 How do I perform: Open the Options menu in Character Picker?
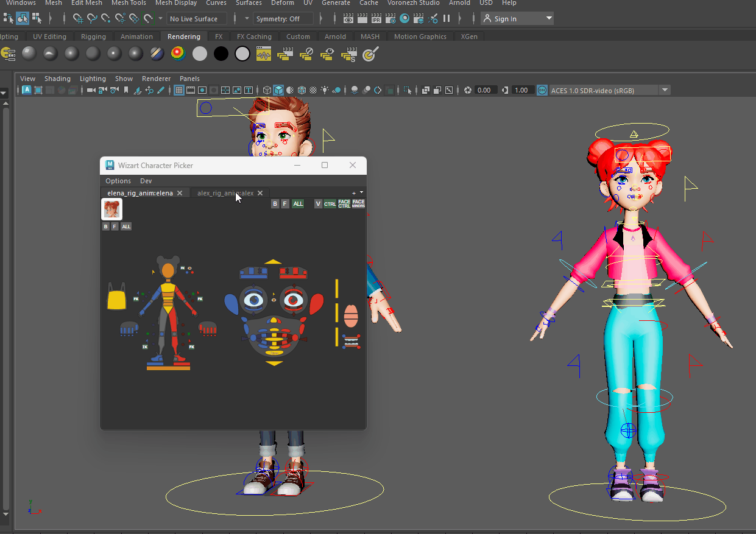[x=118, y=181]
